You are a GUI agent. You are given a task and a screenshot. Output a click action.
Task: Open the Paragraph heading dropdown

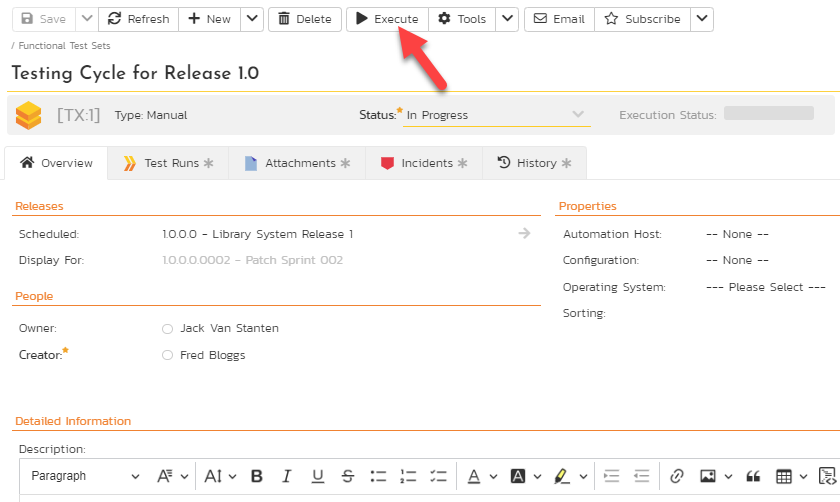pos(85,476)
